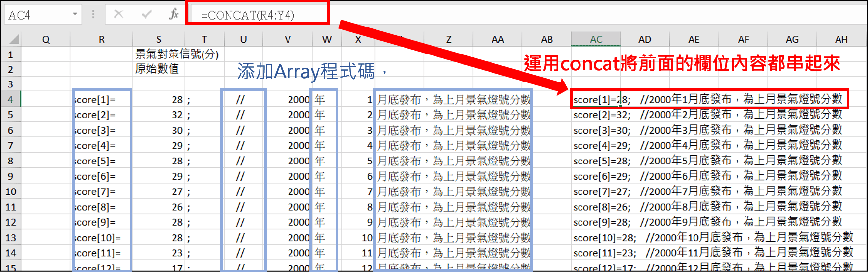Click the Enter checkmark formula bar icon
The width and height of the screenshot is (868, 272).
[146, 14]
